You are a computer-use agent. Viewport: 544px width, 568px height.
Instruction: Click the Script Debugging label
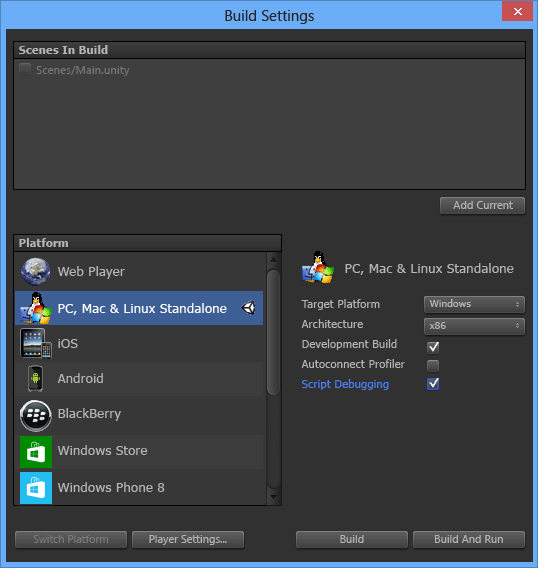(x=345, y=384)
